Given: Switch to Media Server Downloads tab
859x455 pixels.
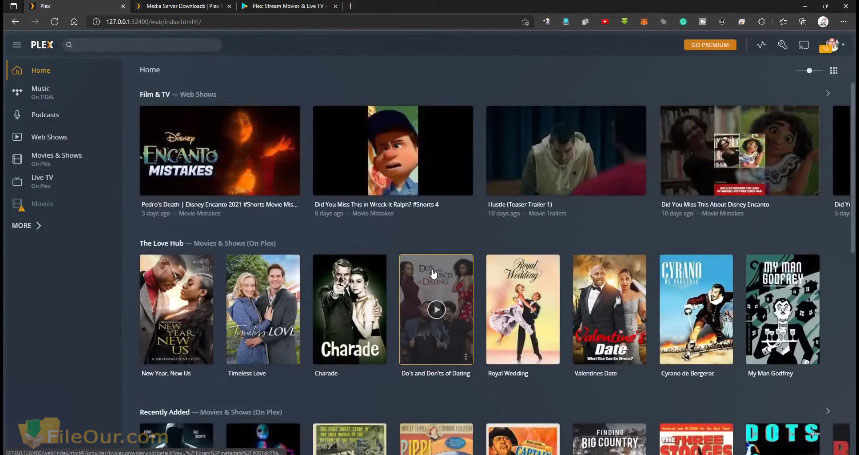Looking at the screenshot, I should coord(182,6).
